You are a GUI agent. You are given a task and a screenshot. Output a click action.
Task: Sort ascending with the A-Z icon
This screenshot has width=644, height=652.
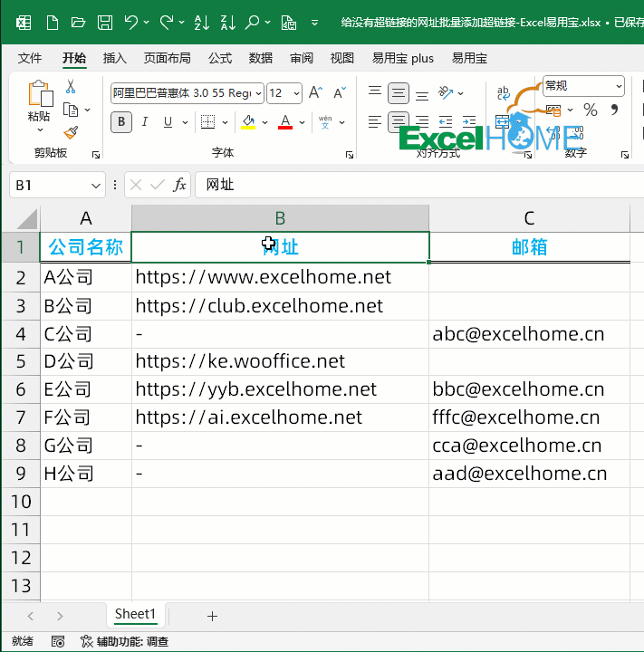[x=202, y=23]
